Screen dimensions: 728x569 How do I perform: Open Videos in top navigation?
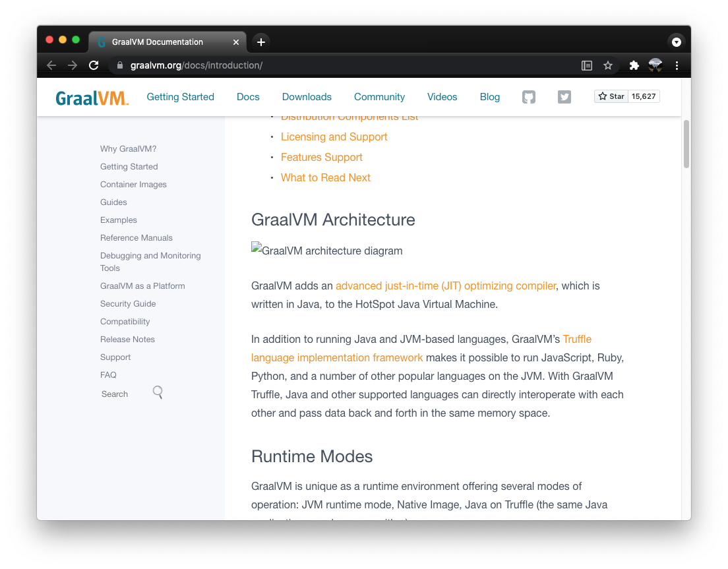[x=442, y=97]
